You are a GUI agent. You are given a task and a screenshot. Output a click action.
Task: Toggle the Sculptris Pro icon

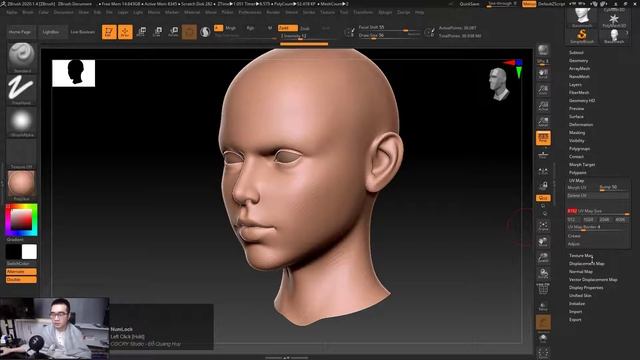tap(205, 32)
